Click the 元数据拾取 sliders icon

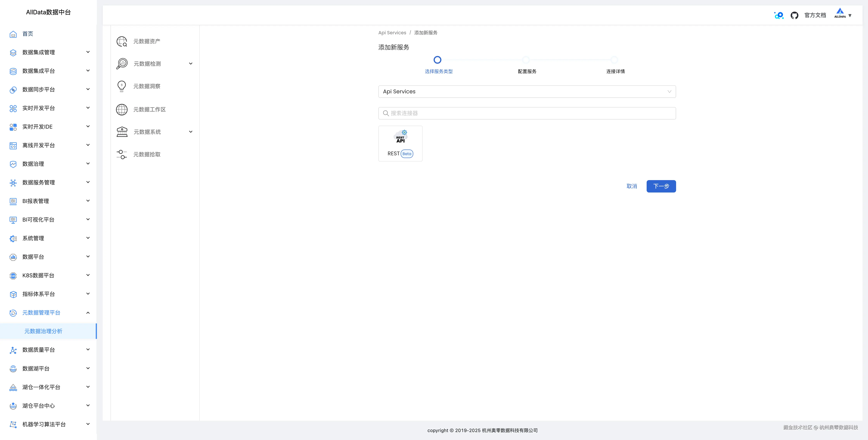[x=122, y=155]
